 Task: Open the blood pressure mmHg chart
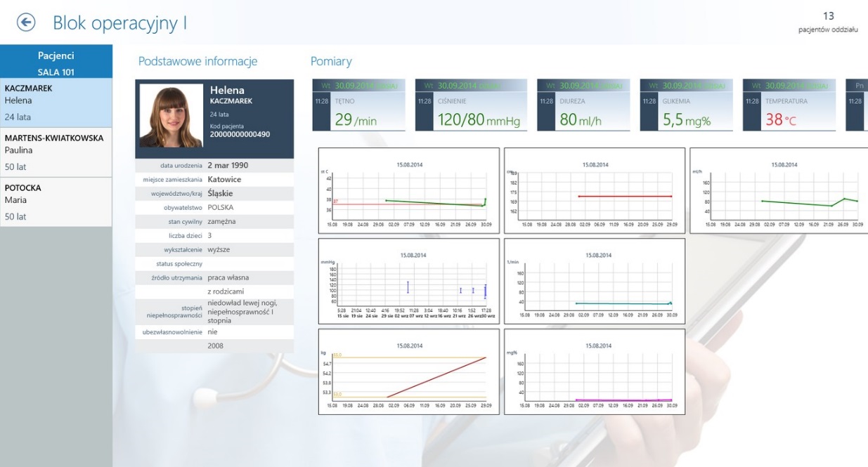pyautogui.click(x=408, y=281)
